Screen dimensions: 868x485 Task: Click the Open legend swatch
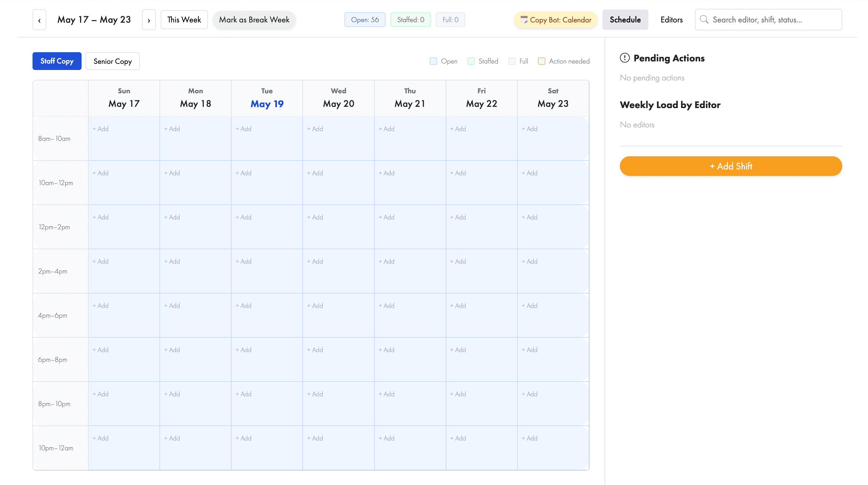(x=433, y=61)
